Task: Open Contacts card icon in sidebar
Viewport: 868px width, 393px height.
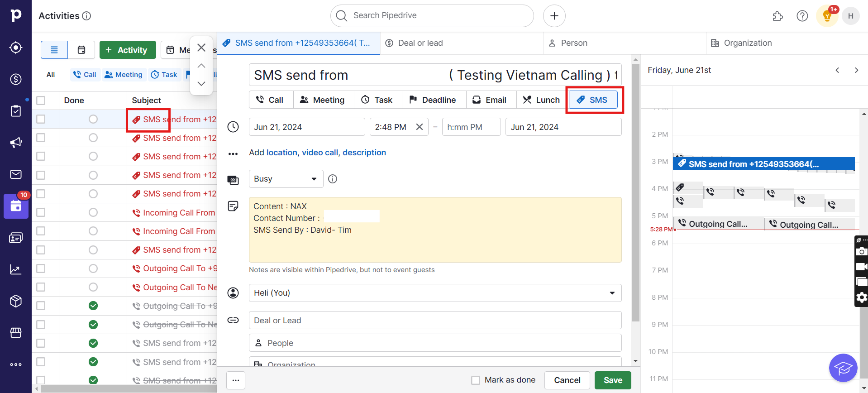Action: click(x=16, y=238)
